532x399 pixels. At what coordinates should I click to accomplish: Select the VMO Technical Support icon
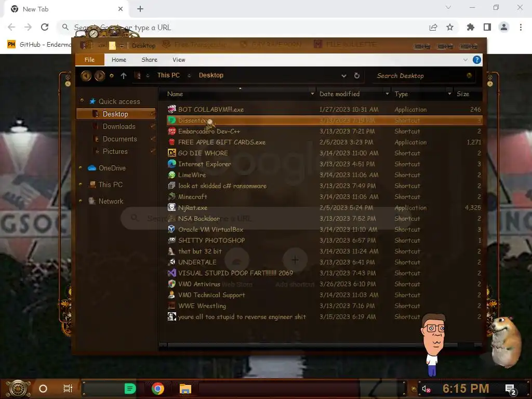[x=171, y=295]
